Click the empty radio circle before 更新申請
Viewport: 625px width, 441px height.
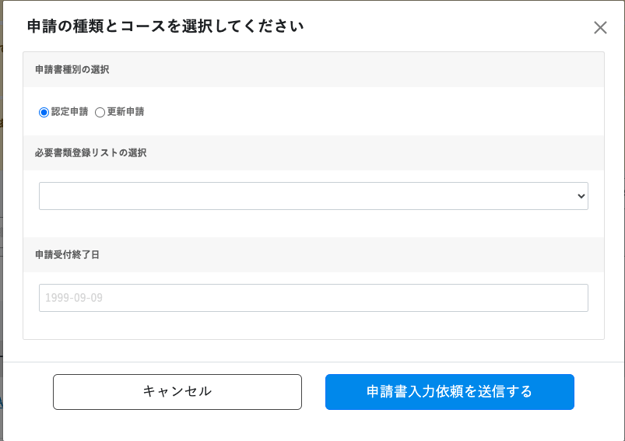pyautogui.click(x=100, y=112)
